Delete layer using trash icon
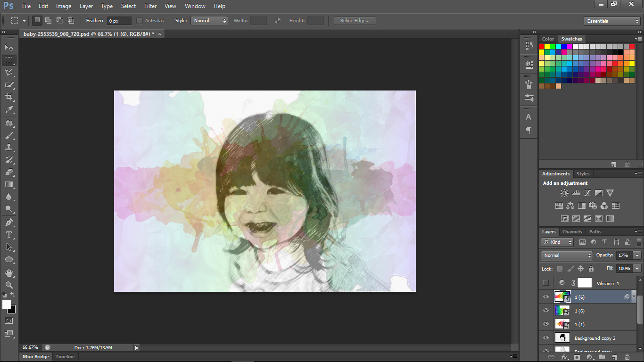 pos(627,357)
